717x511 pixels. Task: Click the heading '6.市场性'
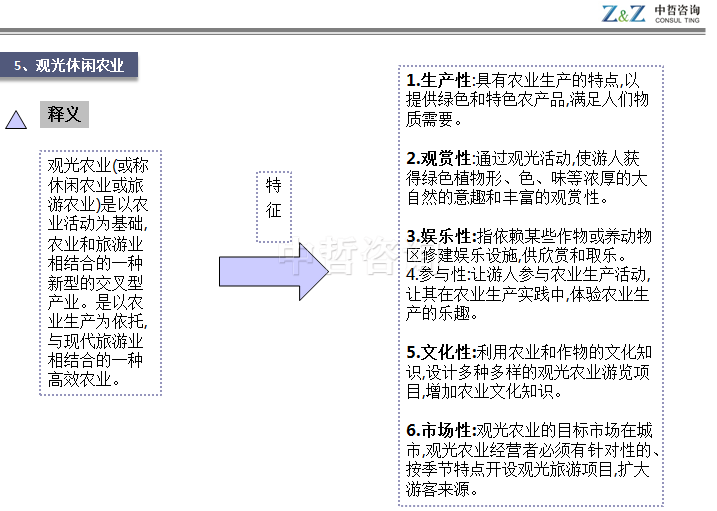441,431
